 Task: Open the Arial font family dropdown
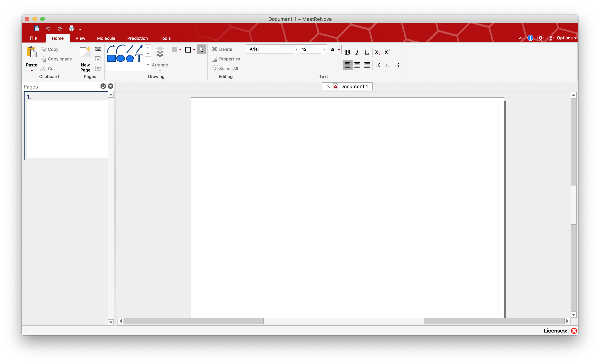296,49
